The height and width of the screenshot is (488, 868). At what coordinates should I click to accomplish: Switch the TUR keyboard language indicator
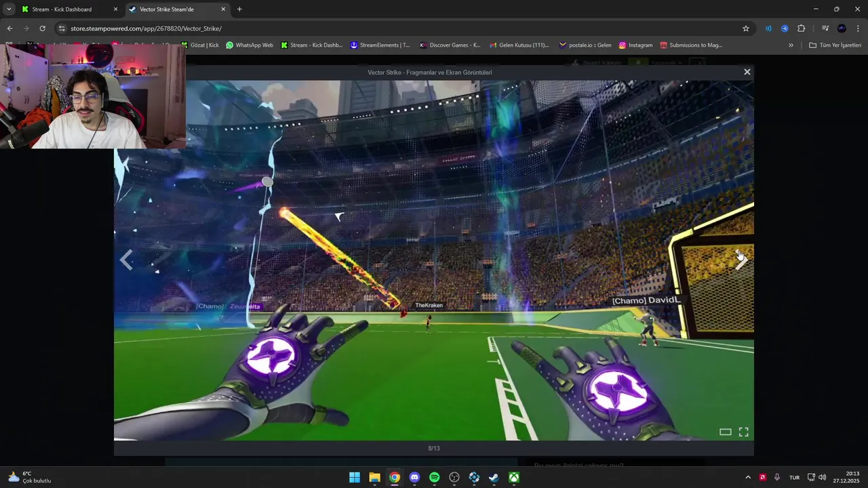pyautogui.click(x=794, y=477)
